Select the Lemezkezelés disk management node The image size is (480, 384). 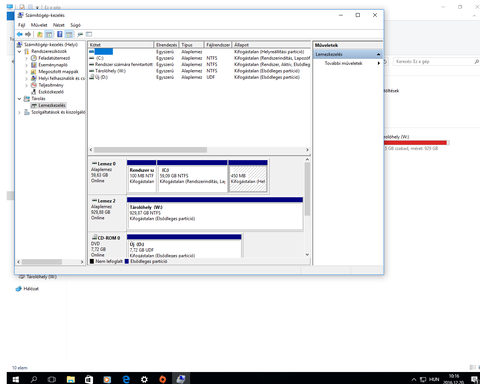tap(52, 105)
